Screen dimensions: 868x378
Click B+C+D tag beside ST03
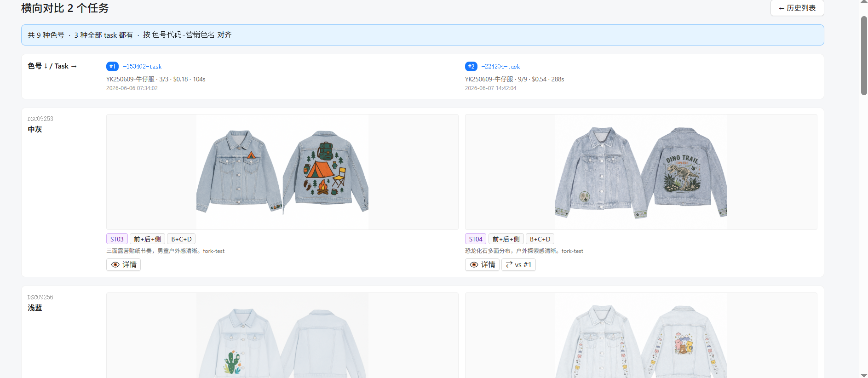point(181,239)
